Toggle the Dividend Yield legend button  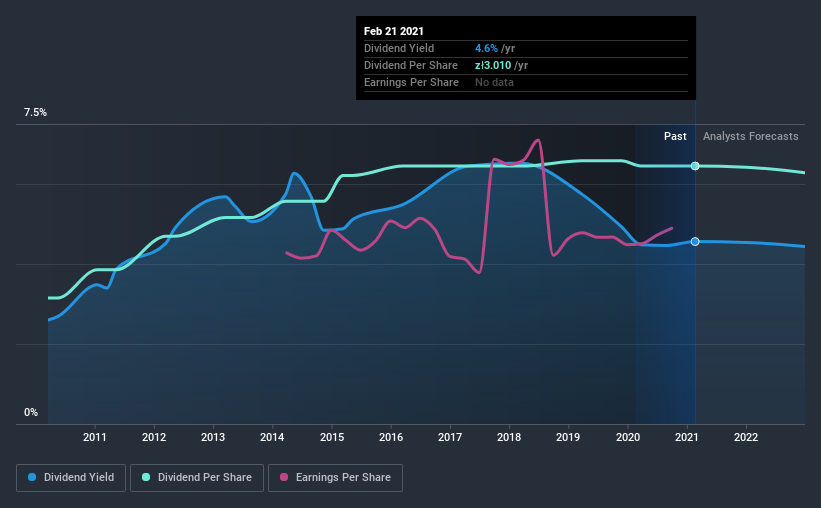(x=71, y=478)
